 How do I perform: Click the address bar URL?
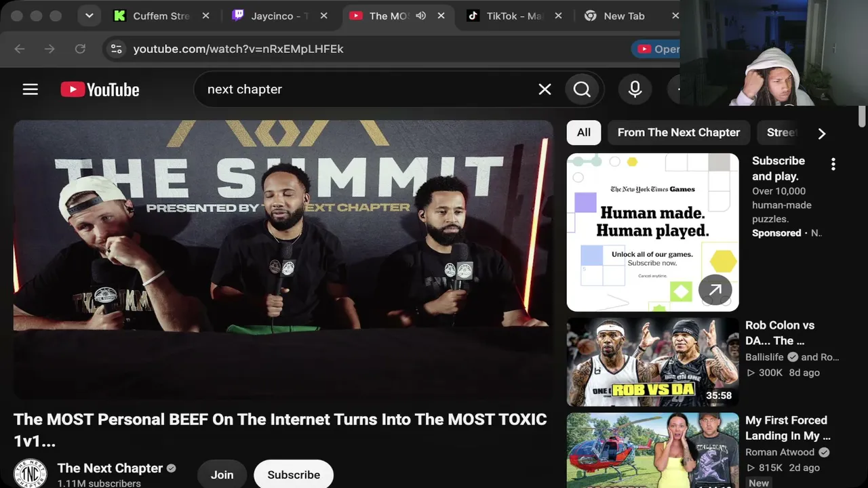[239, 49]
